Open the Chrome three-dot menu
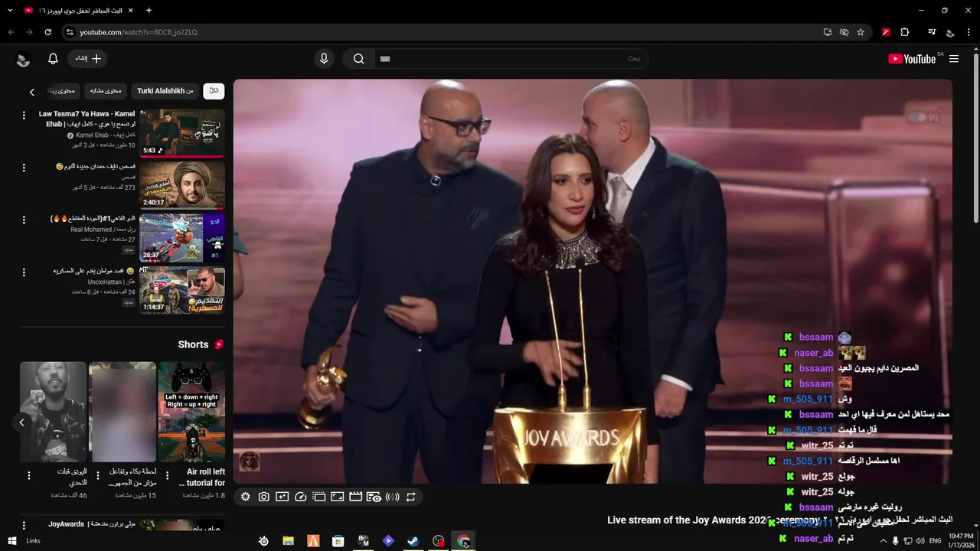Viewport: 980px width, 551px height. point(969,32)
